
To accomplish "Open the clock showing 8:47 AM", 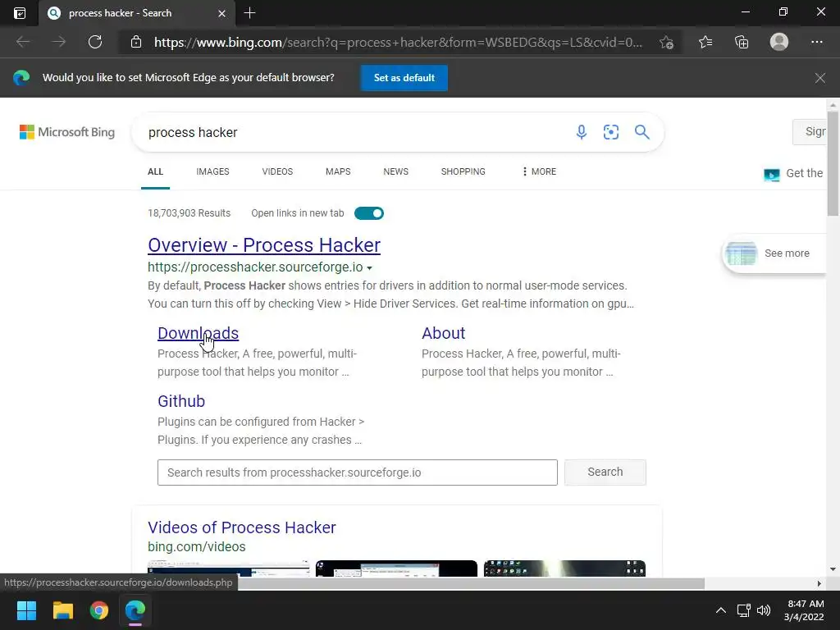I will pyautogui.click(x=805, y=610).
